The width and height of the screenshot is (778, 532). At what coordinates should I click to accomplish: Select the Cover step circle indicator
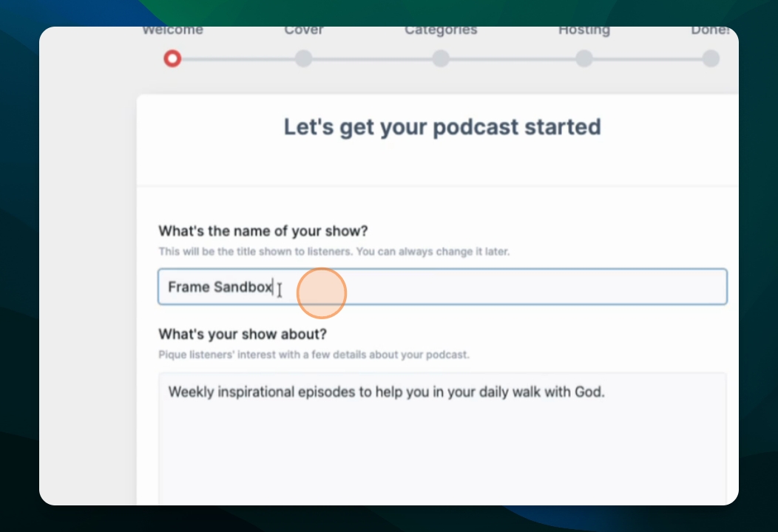pos(304,58)
